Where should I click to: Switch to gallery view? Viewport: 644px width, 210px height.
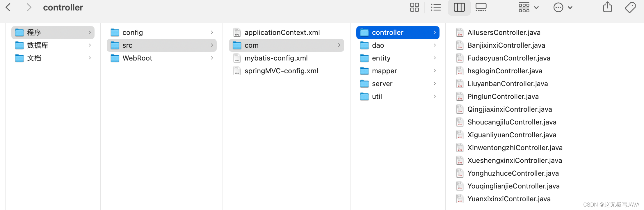(481, 7)
